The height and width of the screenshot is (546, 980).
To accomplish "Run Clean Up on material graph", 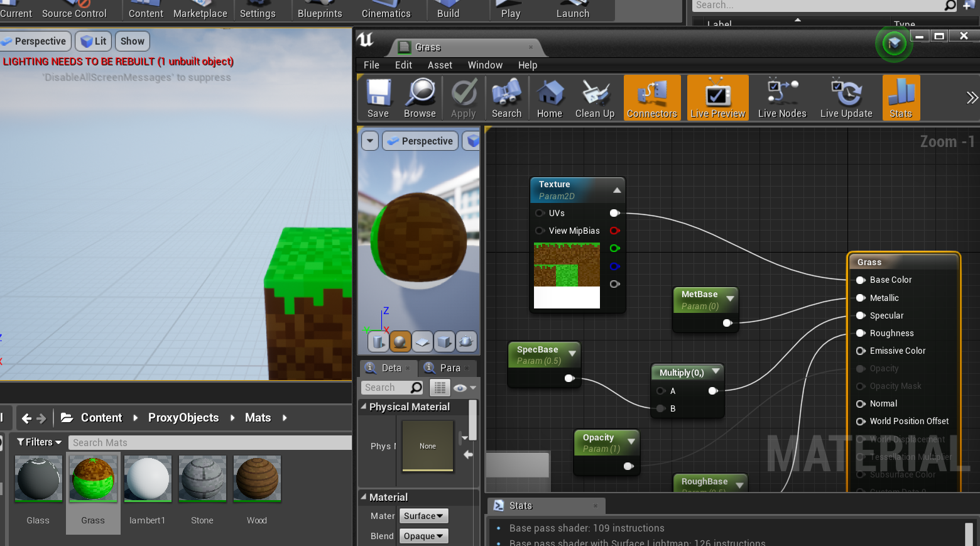I will click(595, 98).
